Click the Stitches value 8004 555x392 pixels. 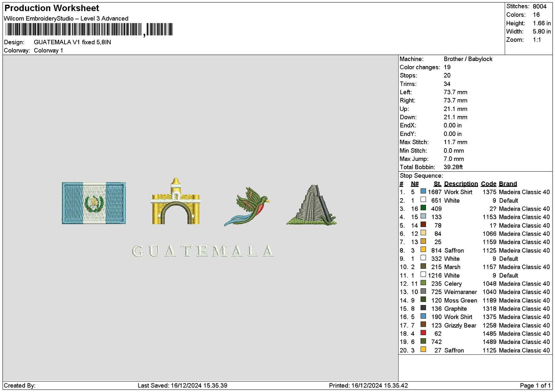[540, 6]
